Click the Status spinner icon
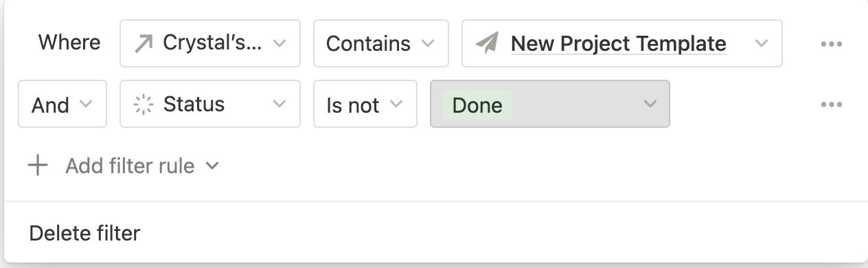The width and height of the screenshot is (868, 268). 143,104
